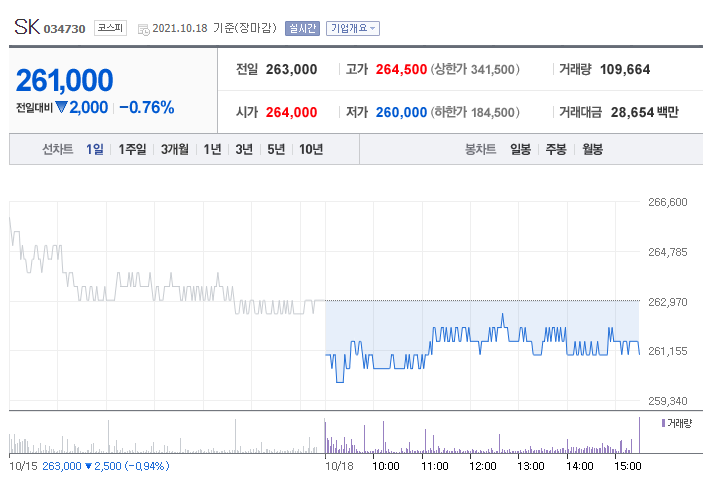Click the 거래량 value 109,664

click(x=625, y=70)
